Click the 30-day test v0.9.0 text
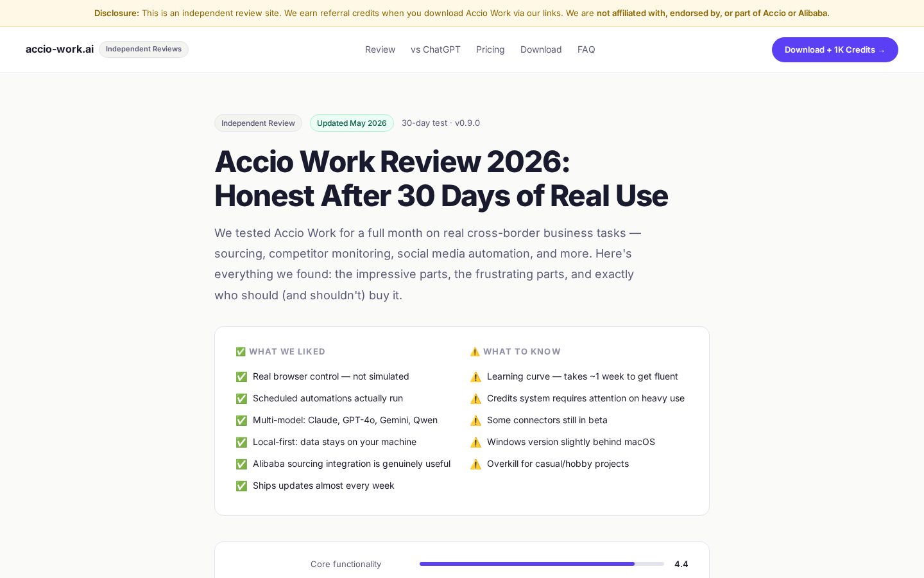The image size is (924, 578). point(441,123)
